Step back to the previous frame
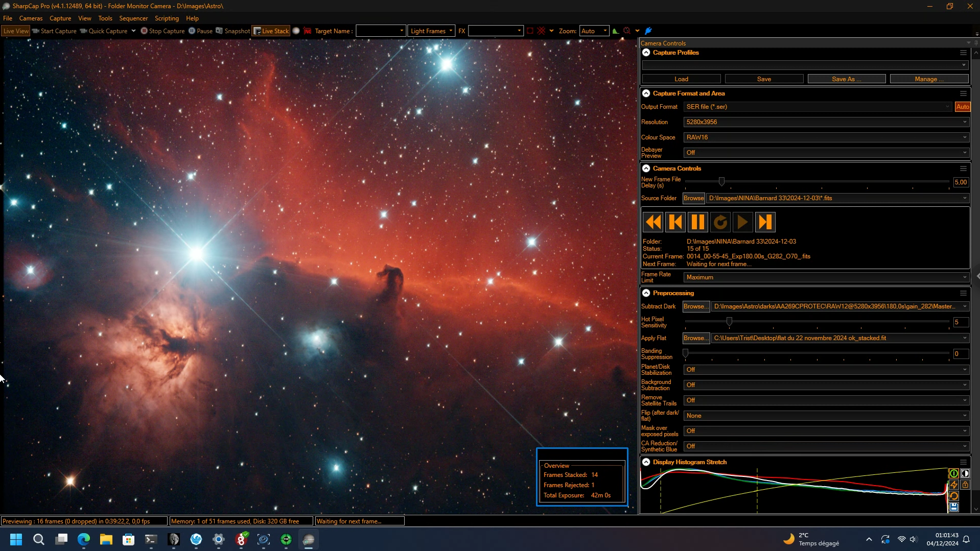Image resolution: width=980 pixels, height=551 pixels. tap(675, 222)
